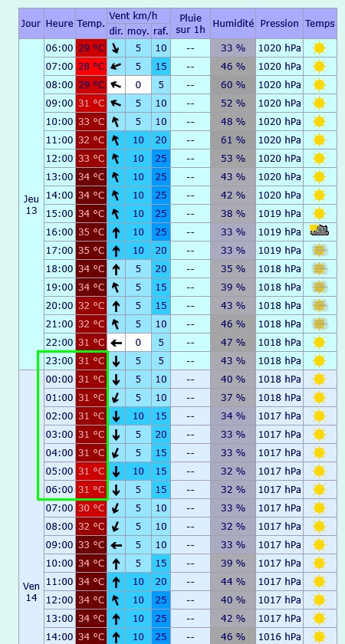Click the wind direction arrow at 07:00 Thursday

pyautogui.click(x=116, y=67)
